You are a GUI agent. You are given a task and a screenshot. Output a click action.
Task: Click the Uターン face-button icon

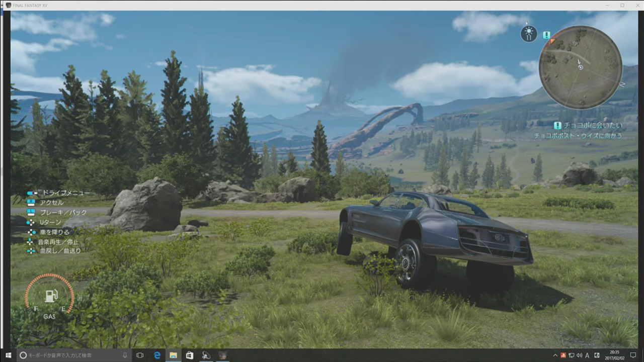click(x=31, y=222)
